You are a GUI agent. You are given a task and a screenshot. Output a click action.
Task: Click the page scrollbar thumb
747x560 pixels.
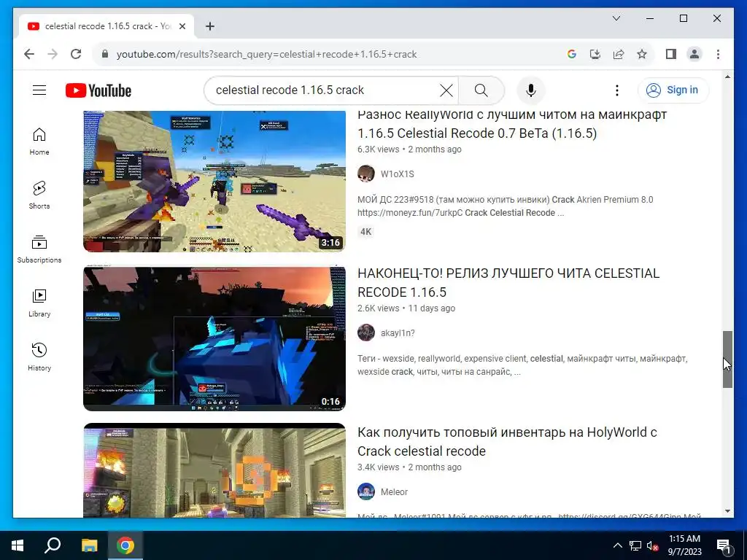click(x=727, y=359)
